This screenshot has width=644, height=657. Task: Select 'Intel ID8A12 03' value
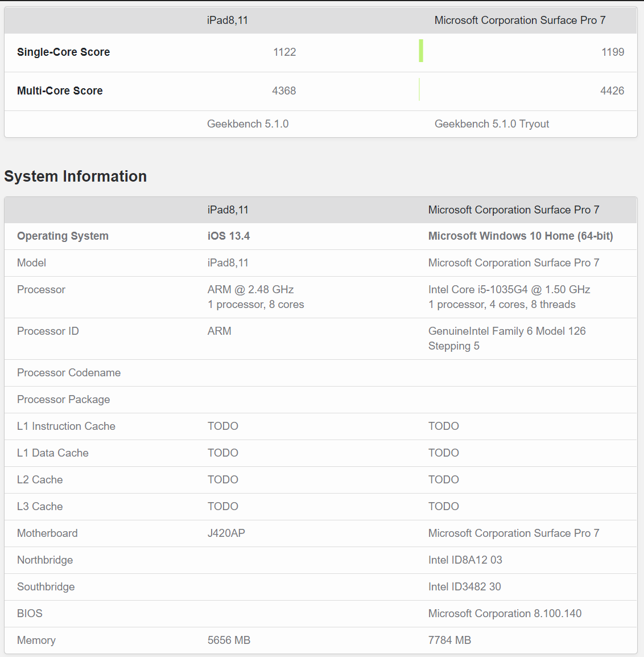coord(465,560)
